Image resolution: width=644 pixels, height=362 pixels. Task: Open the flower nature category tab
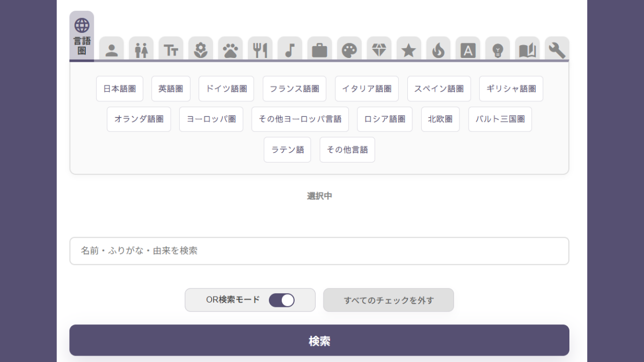coord(201,50)
